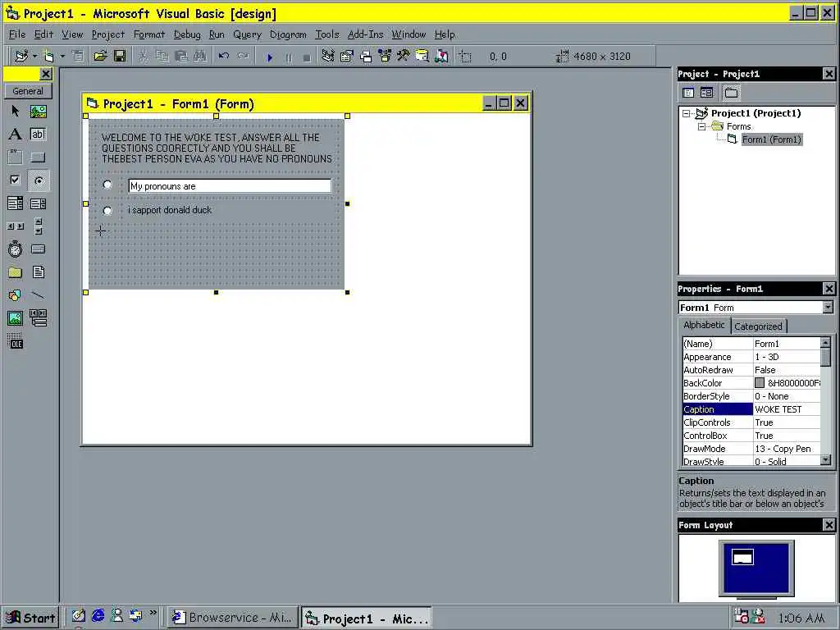840x630 pixels.
Task: Open the Debug menu
Action: (x=187, y=34)
